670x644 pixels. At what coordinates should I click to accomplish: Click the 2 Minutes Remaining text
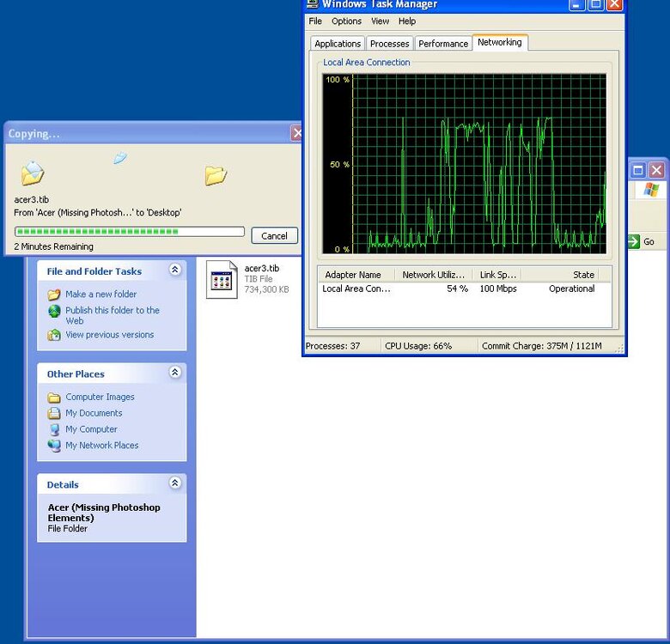pos(53,246)
